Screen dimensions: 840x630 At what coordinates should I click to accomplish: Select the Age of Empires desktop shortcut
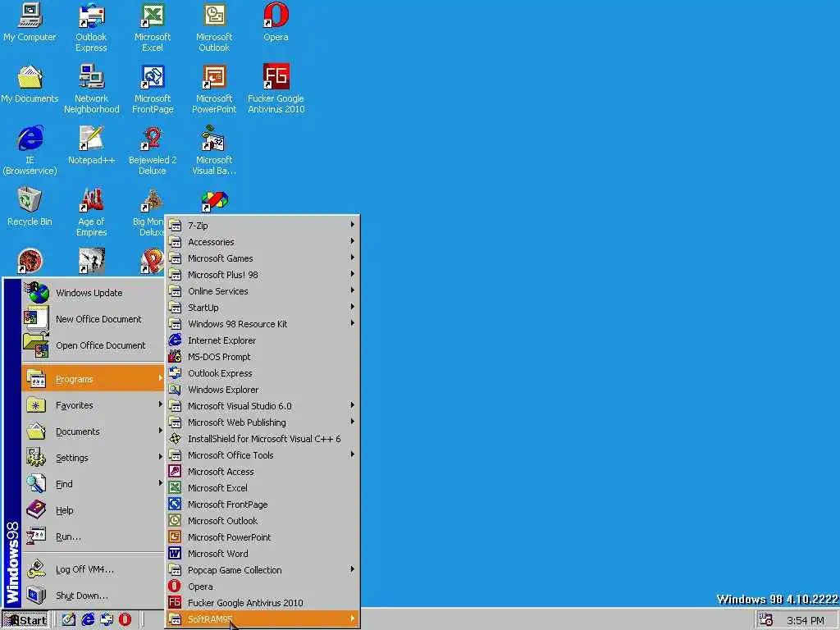92,212
